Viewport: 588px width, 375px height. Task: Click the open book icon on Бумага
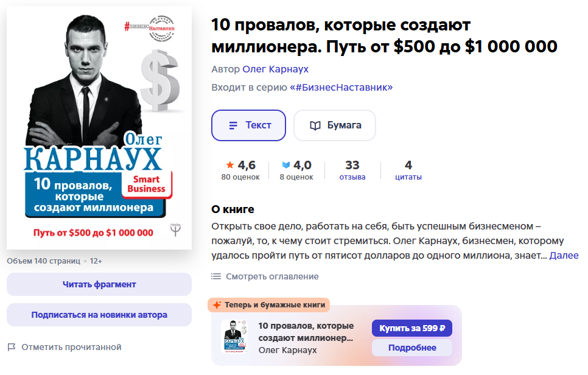pyautogui.click(x=315, y=125)
